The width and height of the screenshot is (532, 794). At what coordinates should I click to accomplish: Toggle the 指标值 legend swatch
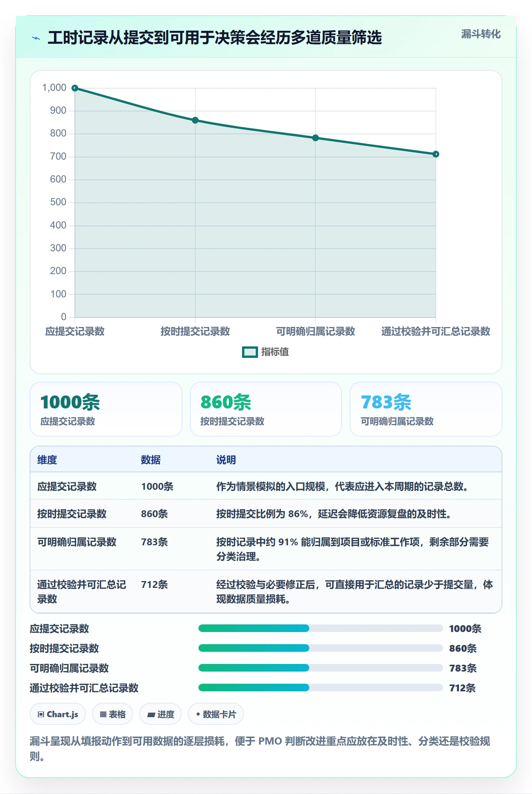tap(250, 352)
